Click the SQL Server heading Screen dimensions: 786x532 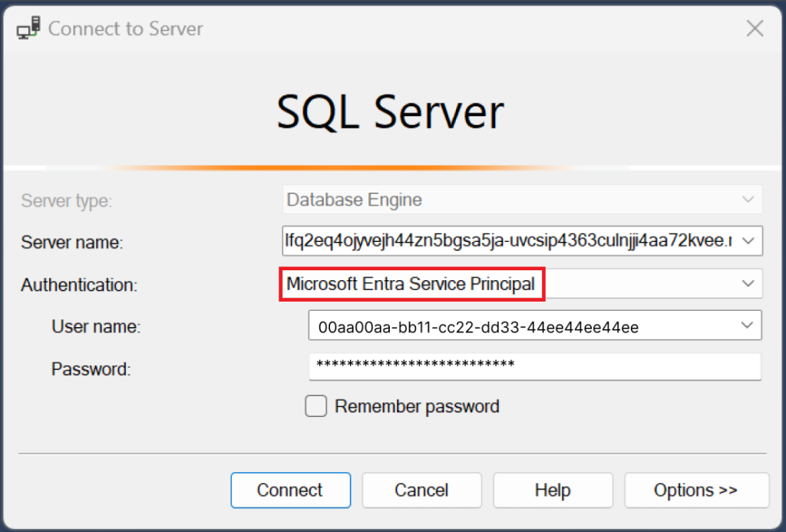click(390, 112)
